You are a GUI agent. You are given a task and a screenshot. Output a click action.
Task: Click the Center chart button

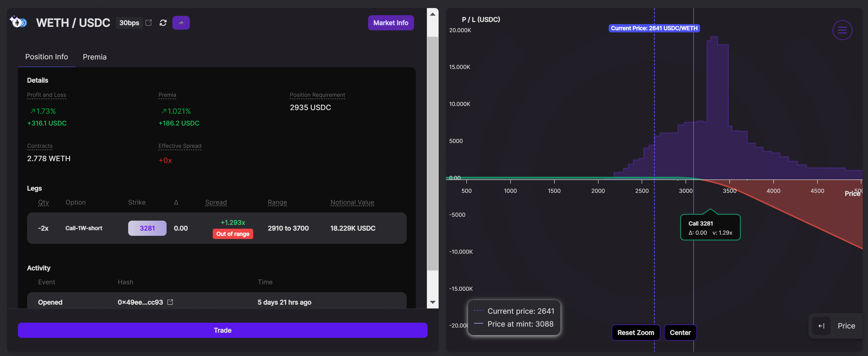(680, 332)
